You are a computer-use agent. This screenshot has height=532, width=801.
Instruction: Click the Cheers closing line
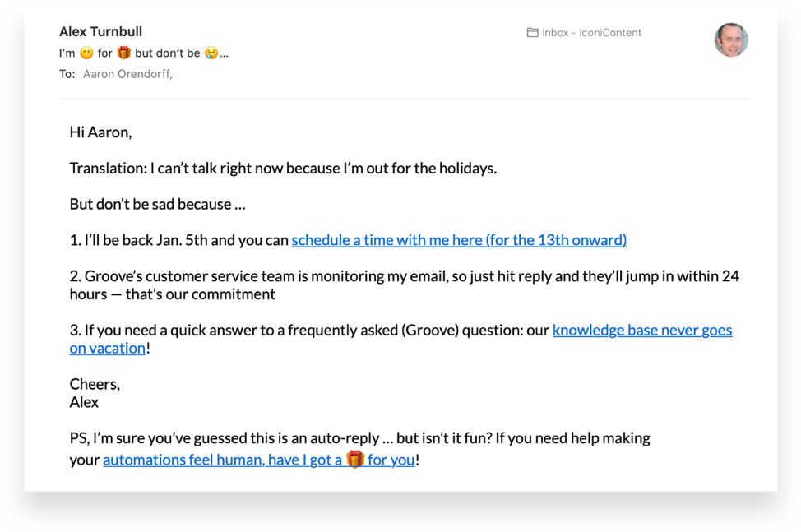click(94, 384)
